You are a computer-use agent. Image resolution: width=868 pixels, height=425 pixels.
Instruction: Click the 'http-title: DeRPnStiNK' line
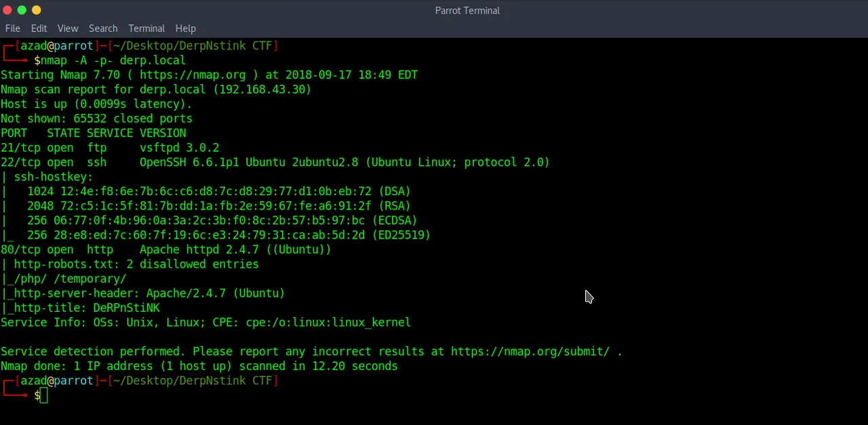click(x=80, y=308)
